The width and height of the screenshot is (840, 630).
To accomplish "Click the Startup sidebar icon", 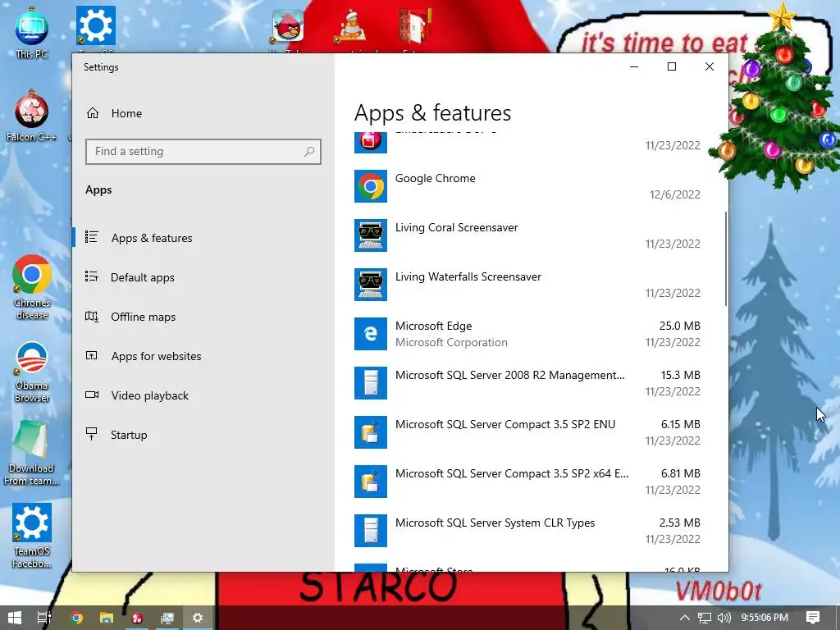I will [92, 434].
